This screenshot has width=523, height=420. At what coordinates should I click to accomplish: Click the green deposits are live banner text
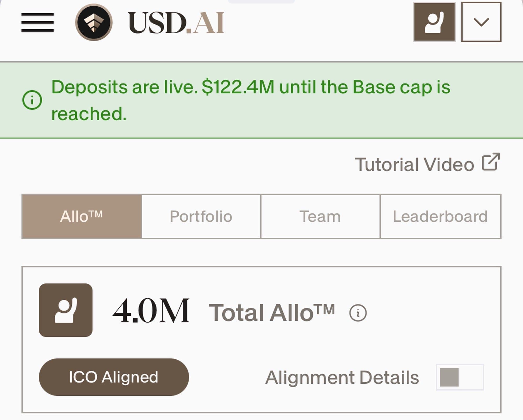pos(251,100)
